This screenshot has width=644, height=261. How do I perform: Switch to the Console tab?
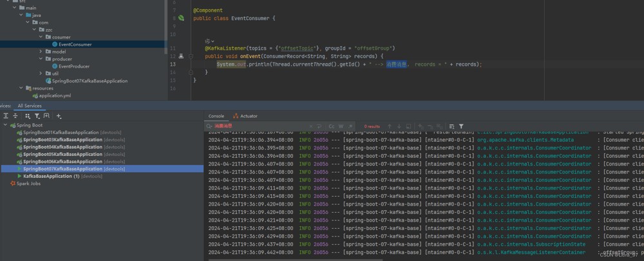click(216, 116)
